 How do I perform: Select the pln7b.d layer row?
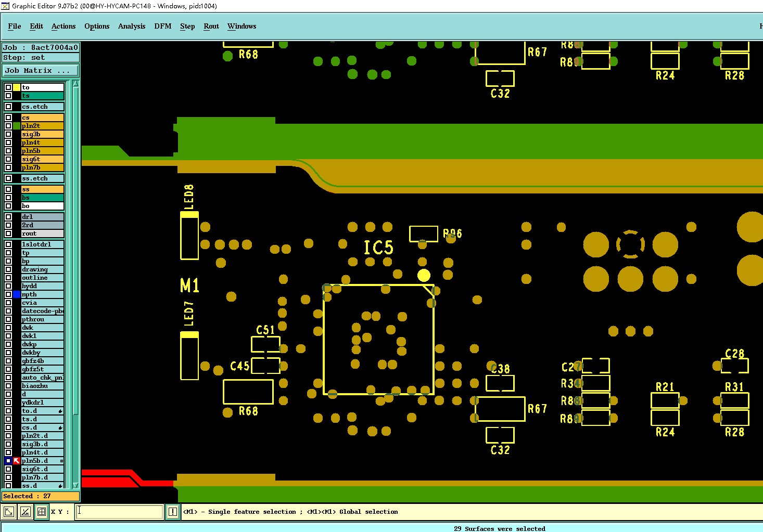point(43,477)
